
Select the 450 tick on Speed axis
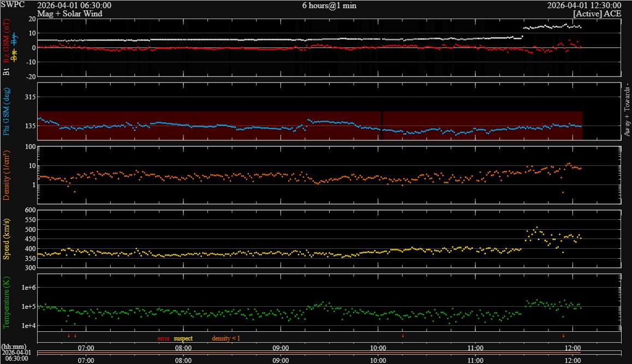[30, 239]
